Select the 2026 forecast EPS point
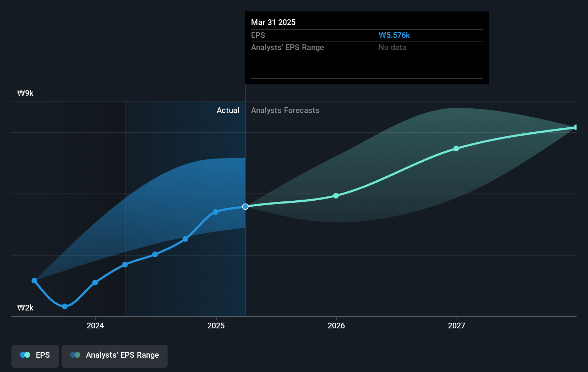The image size is (588, 372). pos(336,196)
